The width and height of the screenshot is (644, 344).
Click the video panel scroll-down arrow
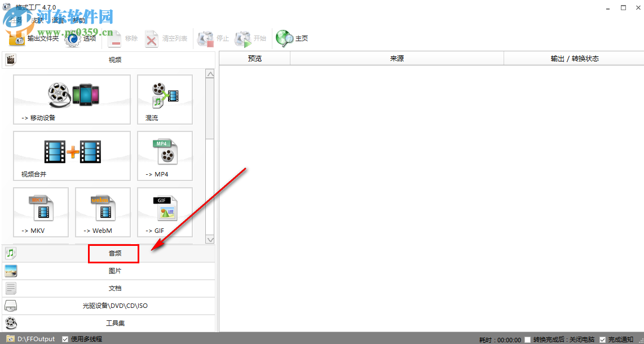tap(210, 239)
